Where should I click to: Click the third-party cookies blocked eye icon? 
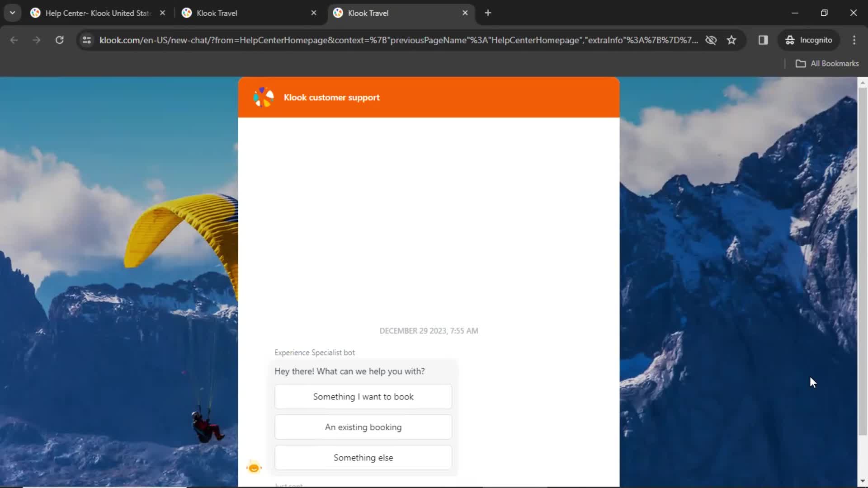[711, 40]
